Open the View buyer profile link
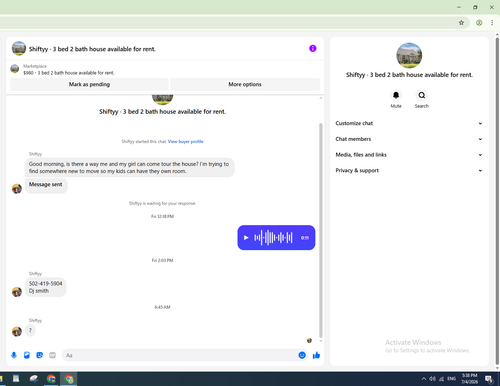The height and width of the screenshot is (386, 500). point(186,142)
